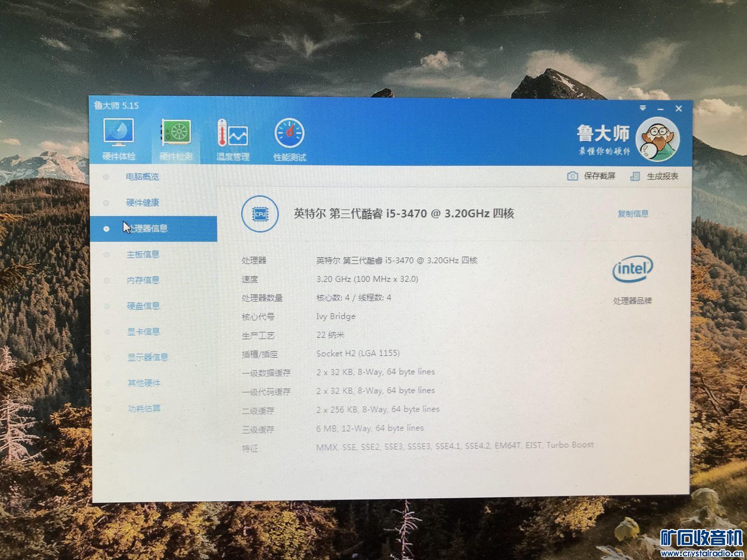Click the 生成报表 report icon
The image size is (747, 560).
(635, 176)
